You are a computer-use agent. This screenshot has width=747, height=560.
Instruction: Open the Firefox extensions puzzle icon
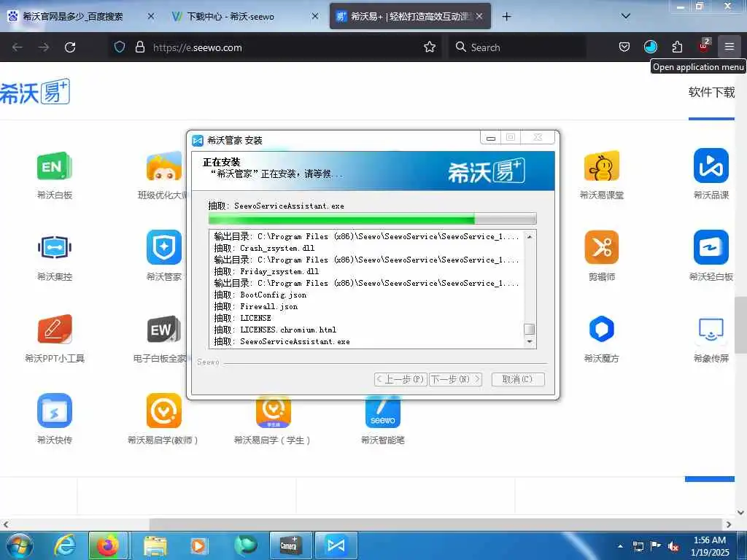point(677,47)
